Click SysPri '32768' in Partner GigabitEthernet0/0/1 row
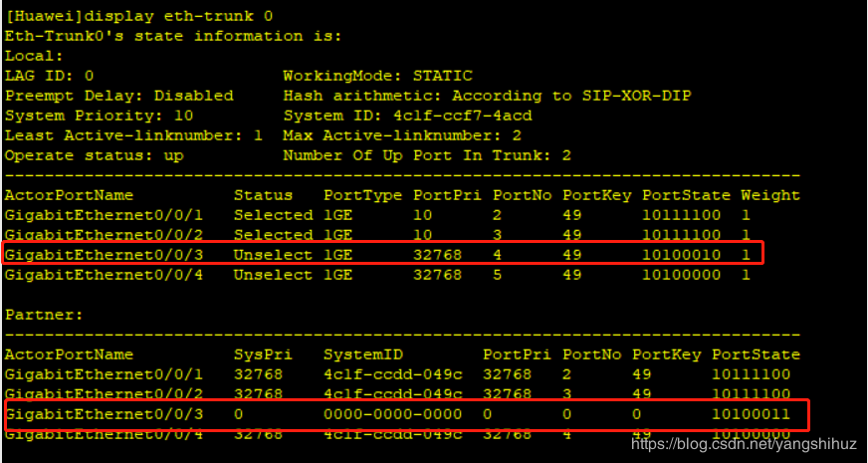Image resolution: width=868 pixels, height=463 pixels. click(x=258, y=375)
